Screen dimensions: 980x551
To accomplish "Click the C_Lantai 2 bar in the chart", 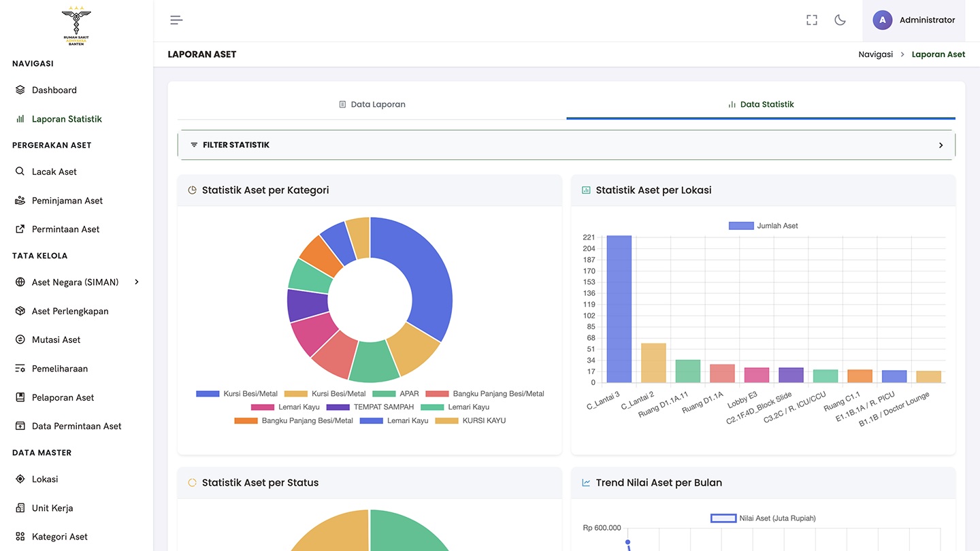I will point(653,363).
